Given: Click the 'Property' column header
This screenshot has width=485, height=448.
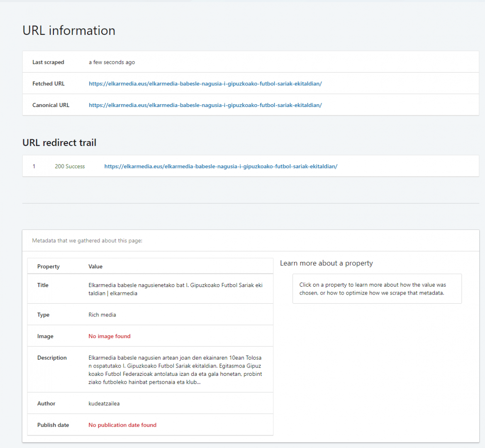Looking at the screenshot, I should 48,266.
